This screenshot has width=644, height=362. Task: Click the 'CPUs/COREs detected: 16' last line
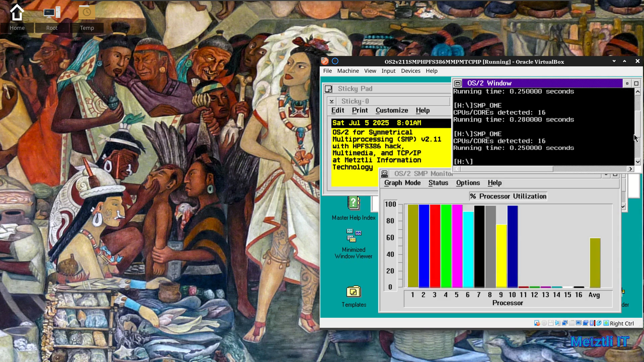tap(499, 141)
